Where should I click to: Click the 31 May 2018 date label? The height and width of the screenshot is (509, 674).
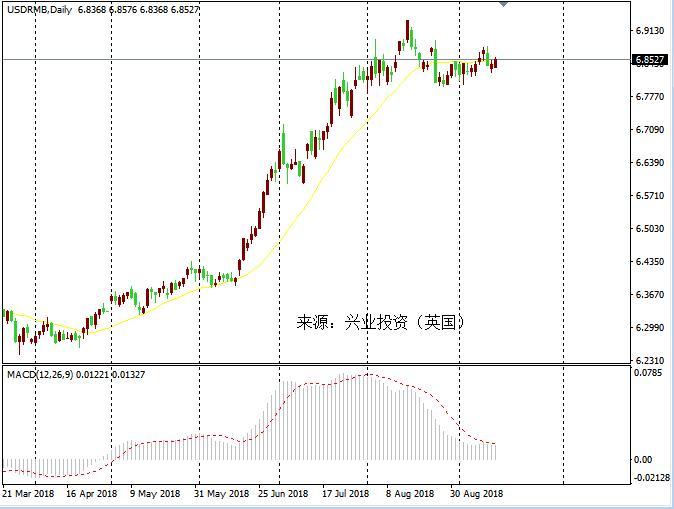(221, 494)
